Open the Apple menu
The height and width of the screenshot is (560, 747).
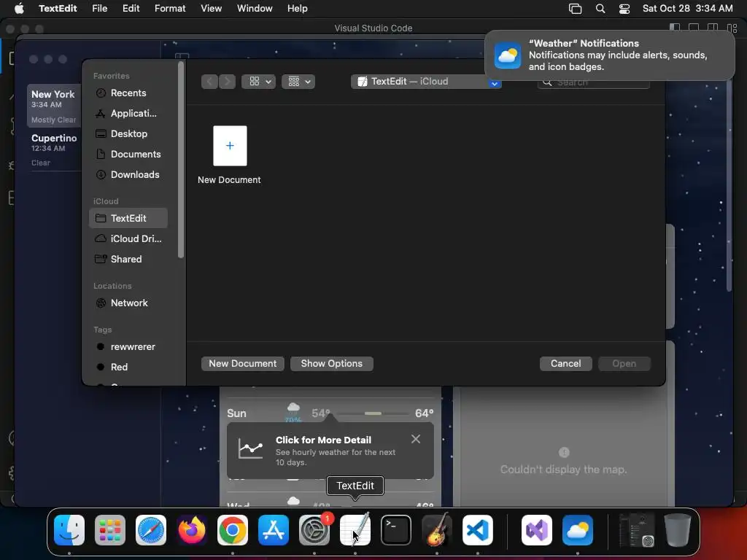19,9
